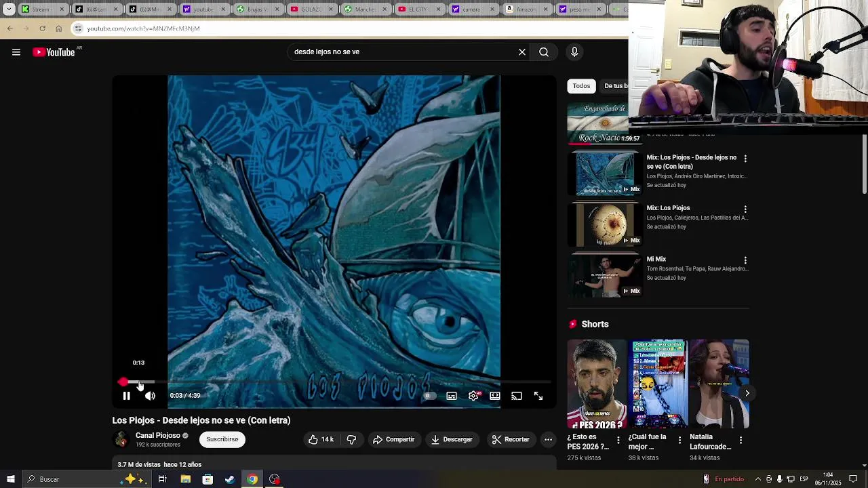Open options for PES 2026 short
The height and width of the screenshot is (488, 868).
(x=618, y=441)
